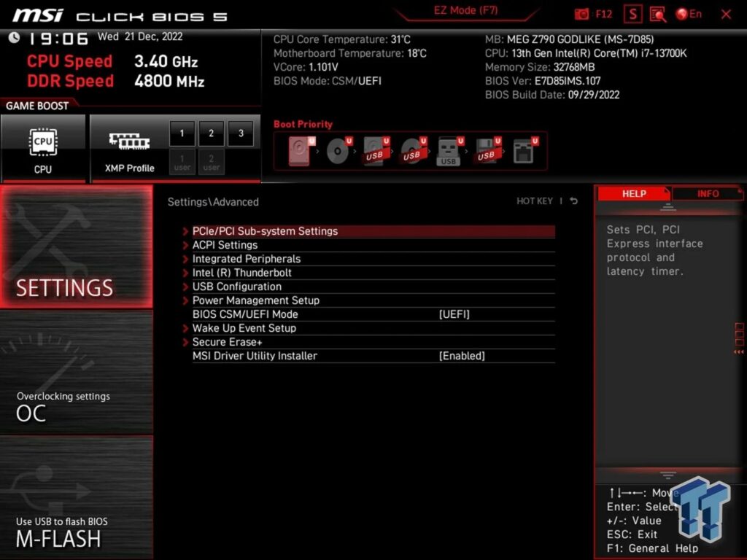This screenshot has width=747, height=560.
Task: Select XMP profile 3
Action: click(241, 133)
